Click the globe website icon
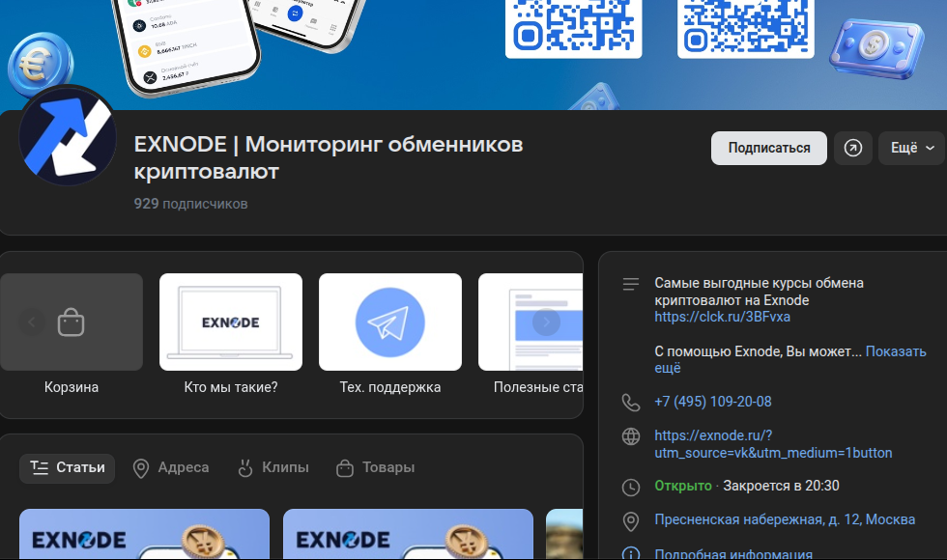947x560 pixels. coord(631,436)
